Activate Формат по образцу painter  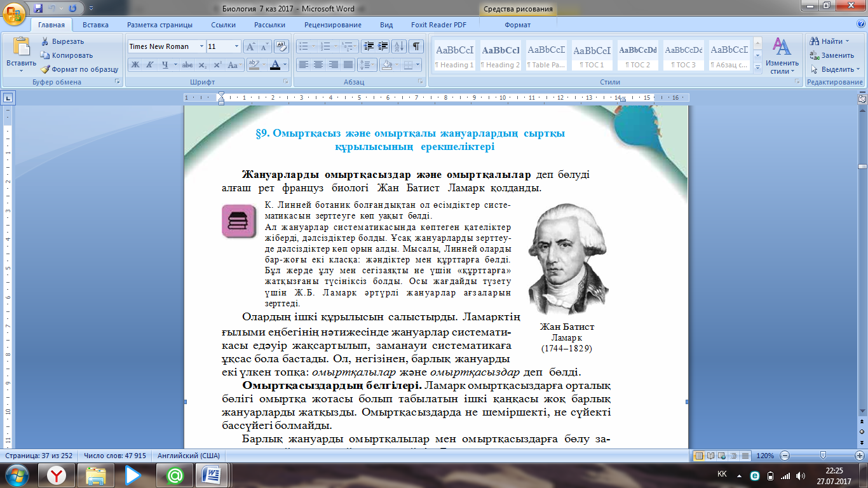[x=79, y=69]
